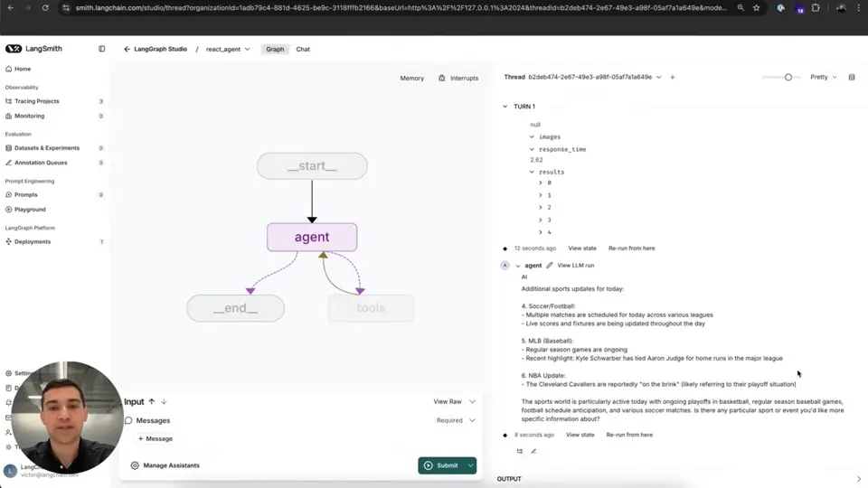Viewport: 868px width, 488px height.
Task: Open browser extensions puzzle icon
Action: (x=816, y=8)
